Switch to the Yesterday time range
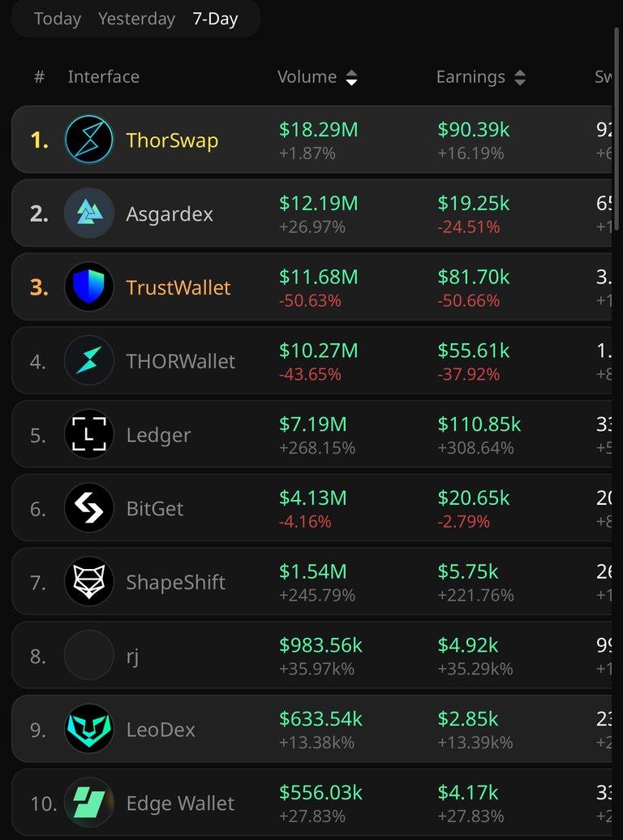Viewport: 623px width, 840px height. click(136, 19)
